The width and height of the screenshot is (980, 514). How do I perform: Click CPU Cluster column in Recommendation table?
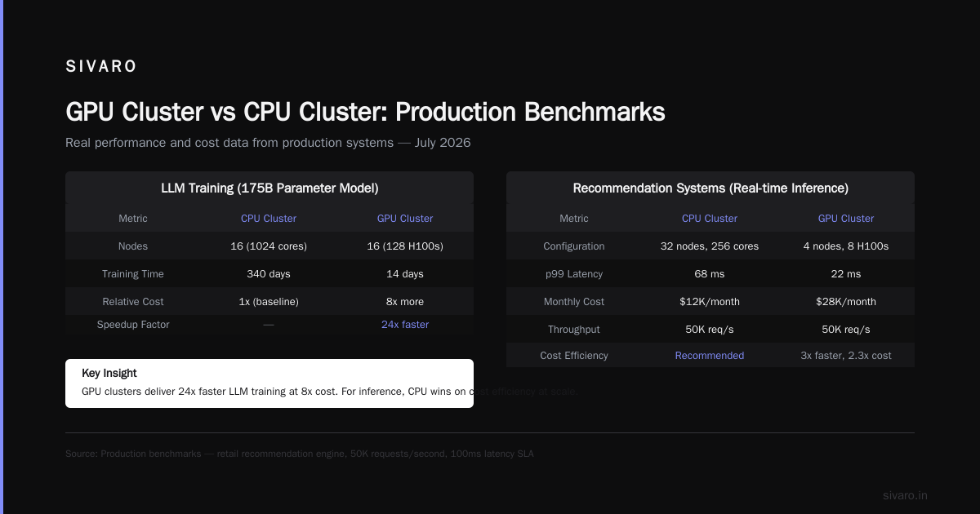coord(710,219)
